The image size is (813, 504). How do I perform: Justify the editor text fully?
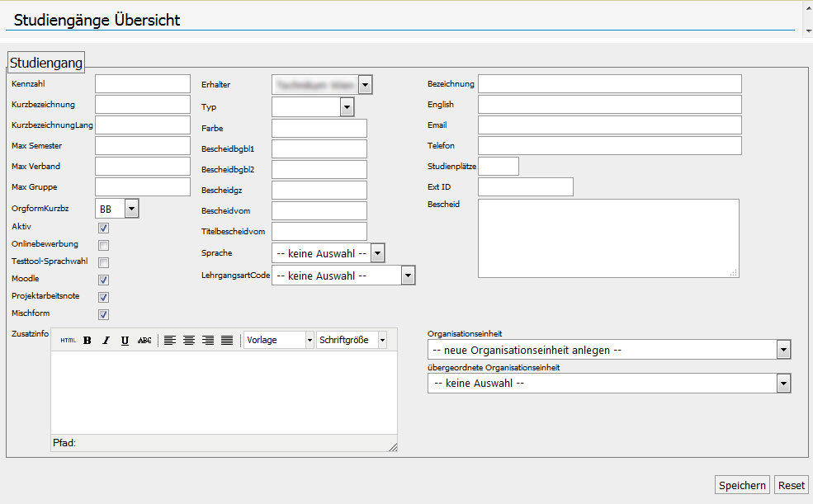click(227, 340)
